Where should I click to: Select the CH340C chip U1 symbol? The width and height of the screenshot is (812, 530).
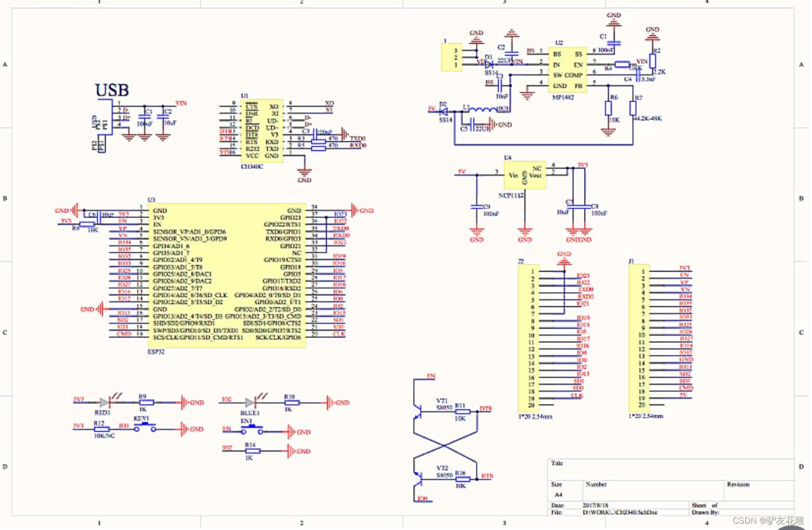click(262, 131)
